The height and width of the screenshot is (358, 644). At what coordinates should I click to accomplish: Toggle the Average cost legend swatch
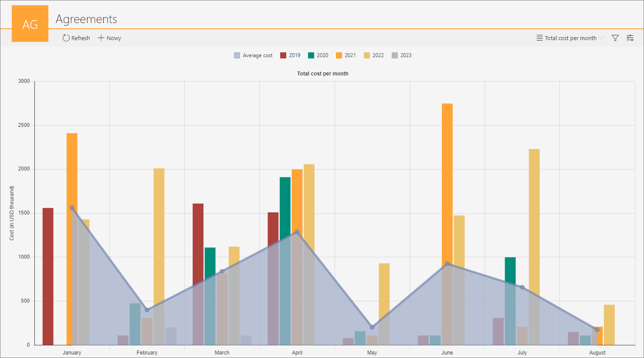237,55
